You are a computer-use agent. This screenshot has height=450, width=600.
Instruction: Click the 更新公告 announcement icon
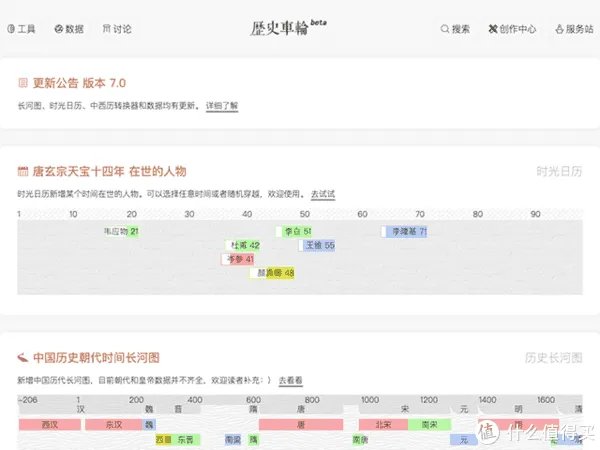(23, 83)
